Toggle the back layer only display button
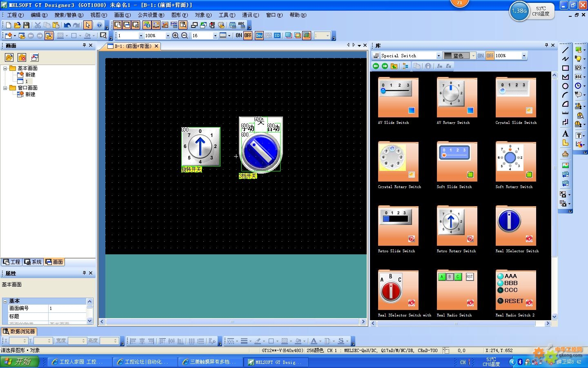The image size is (588, 368). point(298,36)
